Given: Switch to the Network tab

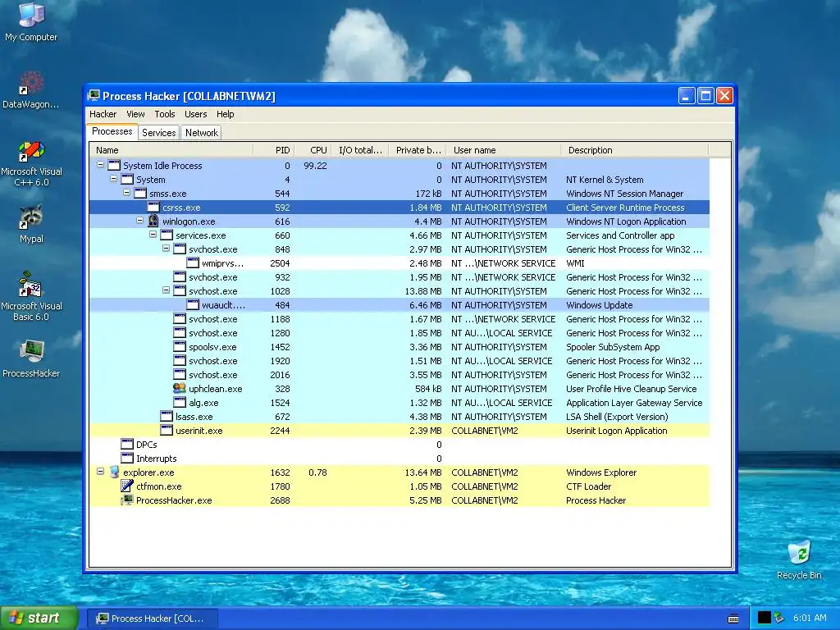Looking at the screenshot, I should (202, 133).
